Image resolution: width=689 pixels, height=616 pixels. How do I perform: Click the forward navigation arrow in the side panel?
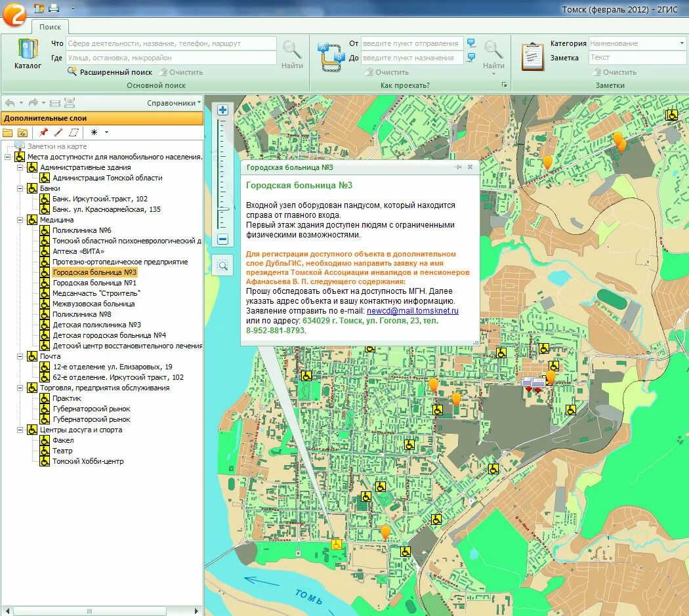coord(33,103)
